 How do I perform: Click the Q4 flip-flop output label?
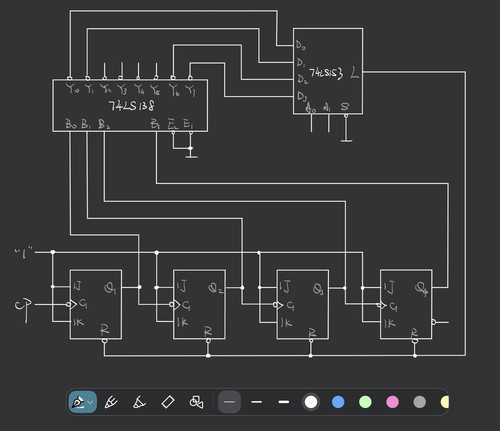coord(422,289)
